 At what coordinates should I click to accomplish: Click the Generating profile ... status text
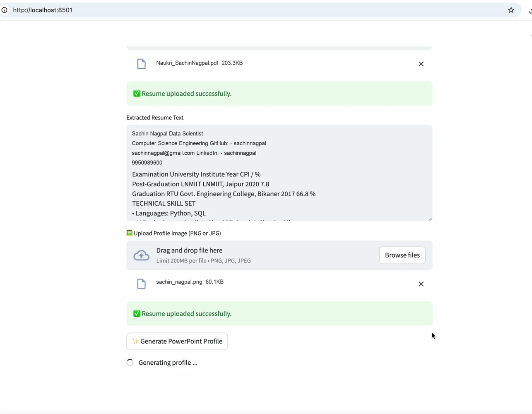click(x=168, y=363)
